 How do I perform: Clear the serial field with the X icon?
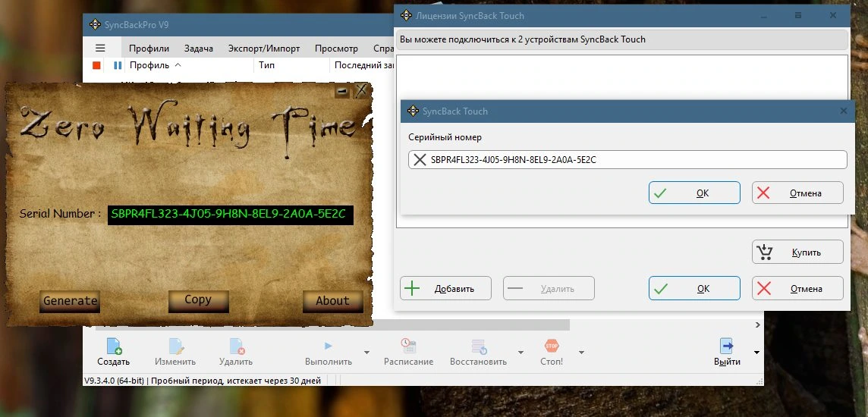(420, 161)
